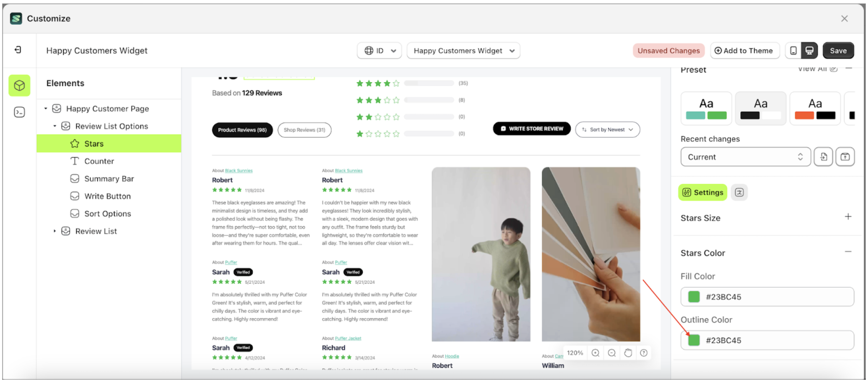Click the Add to Theme button
The height and width of the screenshot is (383, 868).
[745, 50]
